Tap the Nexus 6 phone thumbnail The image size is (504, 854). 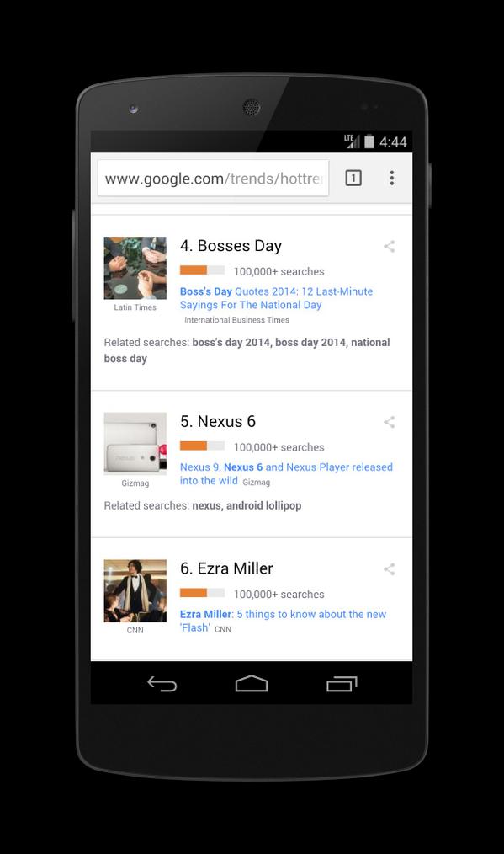click(x=135, y=444)
